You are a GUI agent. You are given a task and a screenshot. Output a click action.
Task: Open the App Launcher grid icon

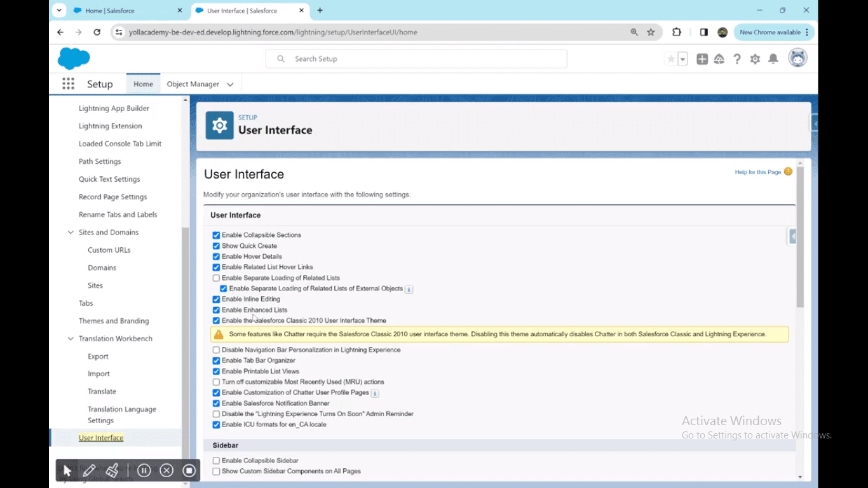pos(68,84)
